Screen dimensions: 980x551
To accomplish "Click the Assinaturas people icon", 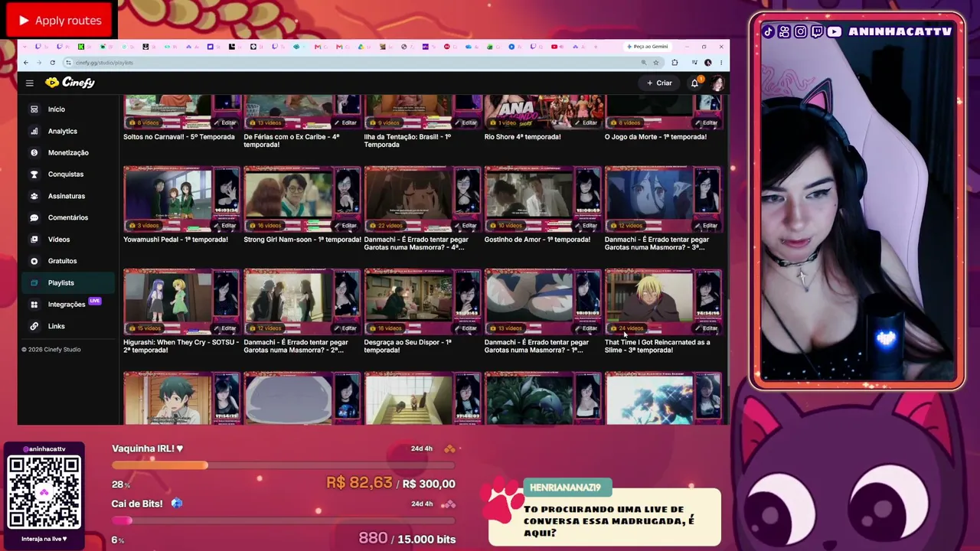I will (x=34, y=196).
